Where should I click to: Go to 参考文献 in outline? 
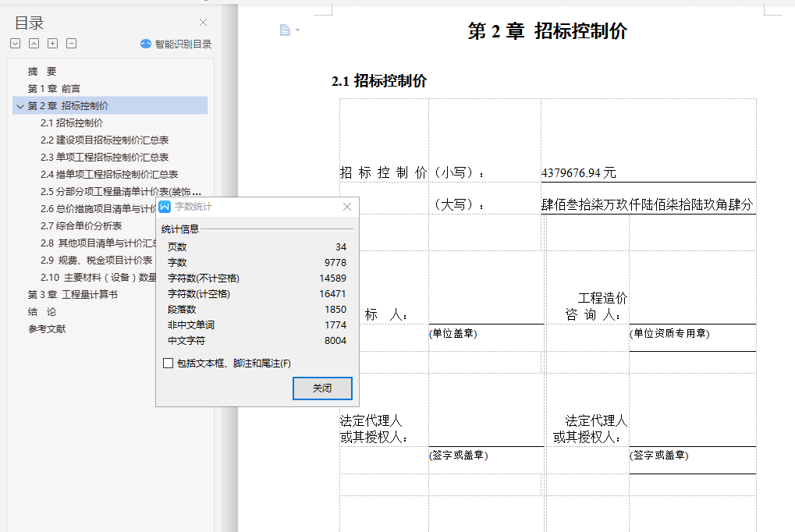tap(47, 329)
